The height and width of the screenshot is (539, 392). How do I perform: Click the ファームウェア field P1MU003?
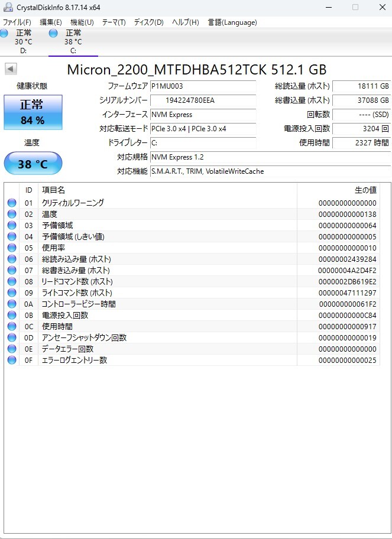tap(203, 86)
